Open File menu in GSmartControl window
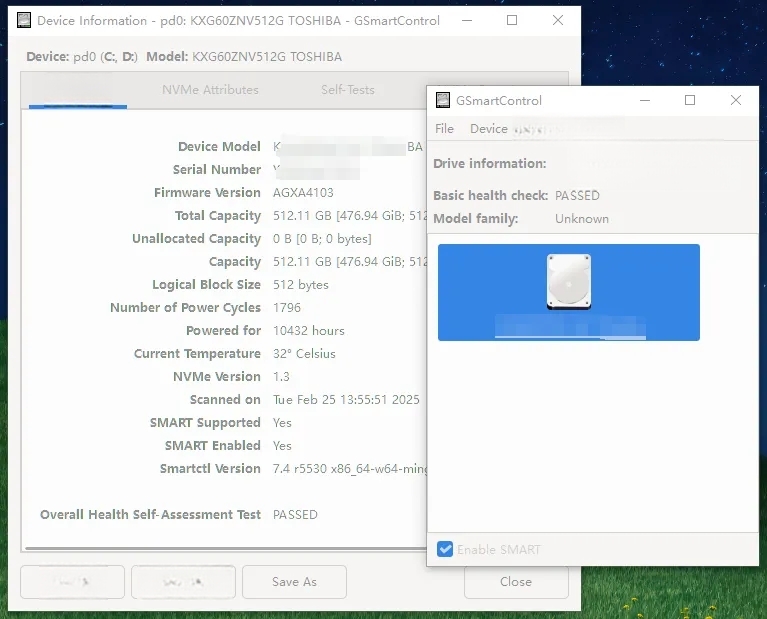This screenshot has width=767, height=619. click(x=444, y=129)
